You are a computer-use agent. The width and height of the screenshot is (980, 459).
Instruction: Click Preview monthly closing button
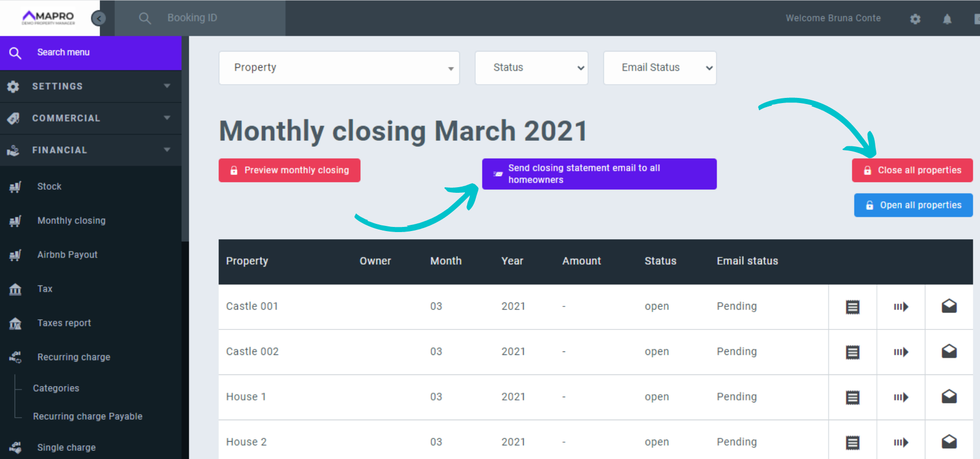click(x=289, y=170)
